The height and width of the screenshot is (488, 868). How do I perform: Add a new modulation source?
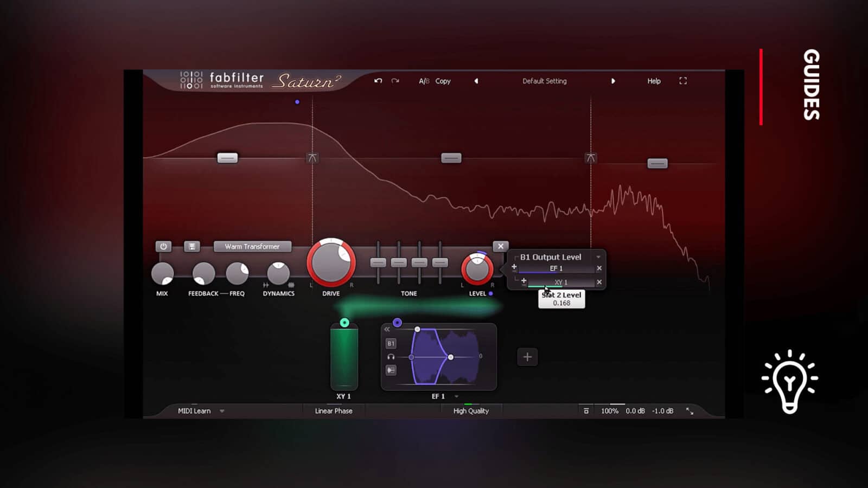point(527,357)
